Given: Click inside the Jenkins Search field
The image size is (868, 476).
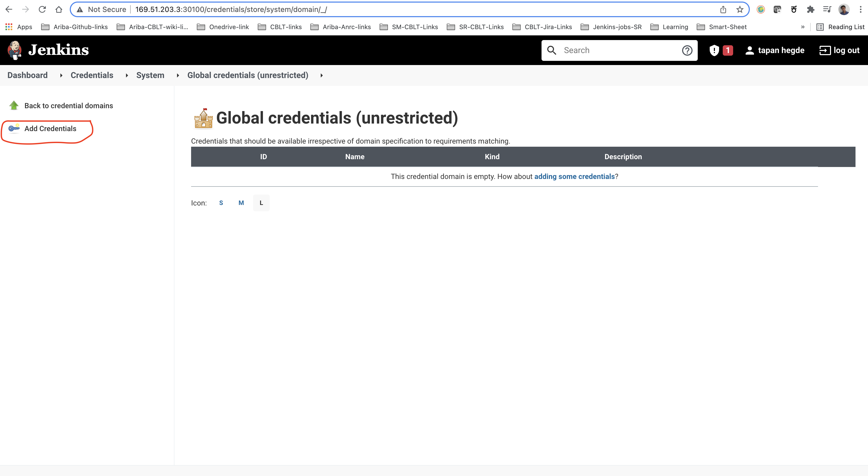Looking at the screenshot, I should pyautogui.click(x=620, y=50).
